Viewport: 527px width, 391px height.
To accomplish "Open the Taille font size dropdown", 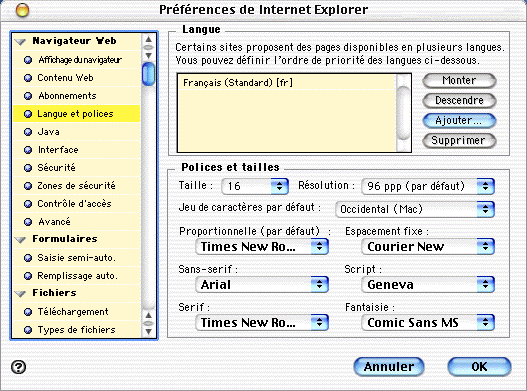I will 255,186.
